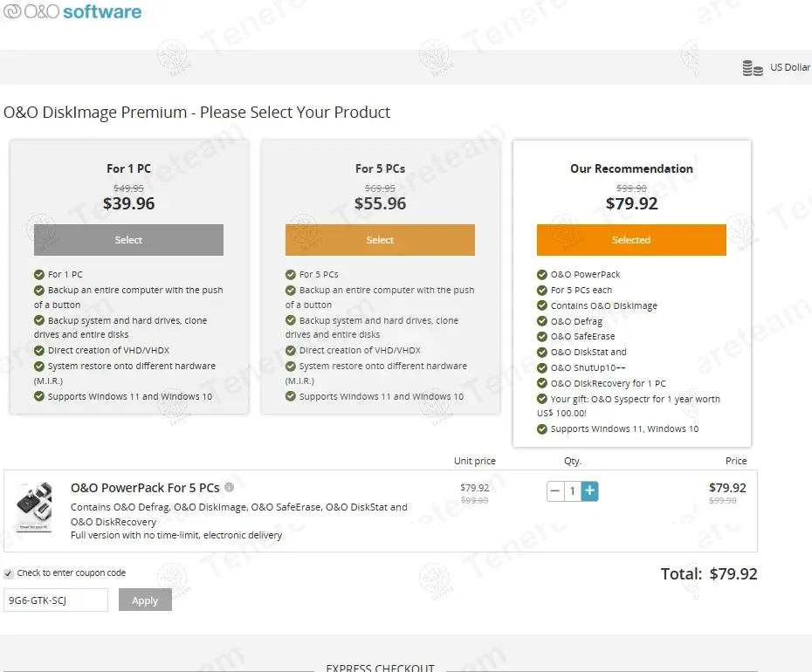Click the info icon beside O&O PowerPack
Screen dimensions: 812x672
click(x=230, y=488)
